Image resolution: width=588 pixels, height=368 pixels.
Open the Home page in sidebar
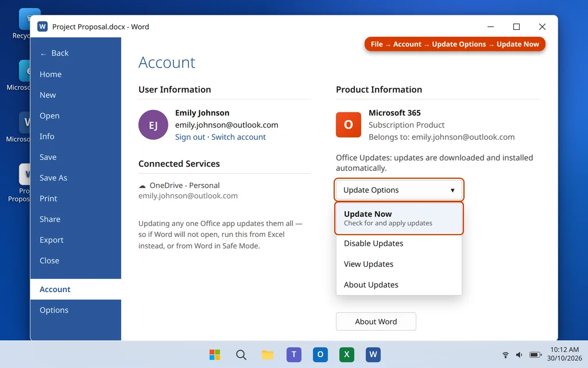75,74
